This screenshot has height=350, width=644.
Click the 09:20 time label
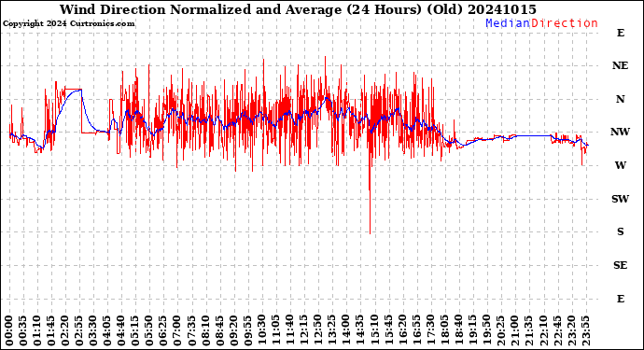(x=233, y=330)
